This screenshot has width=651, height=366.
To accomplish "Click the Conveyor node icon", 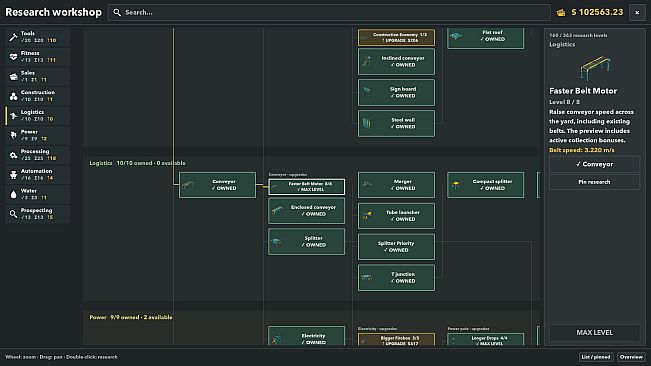I will [188, 185].
